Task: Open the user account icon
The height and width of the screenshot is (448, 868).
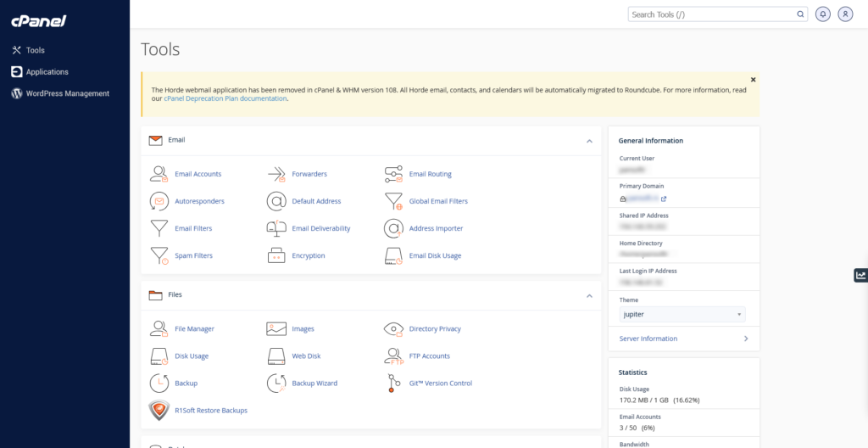Action: [x=845, y=14]
